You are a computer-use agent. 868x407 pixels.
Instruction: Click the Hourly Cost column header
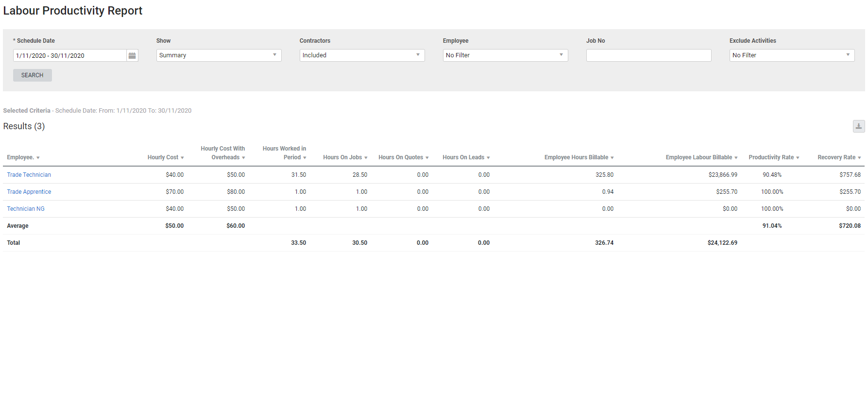coord(163,157)
